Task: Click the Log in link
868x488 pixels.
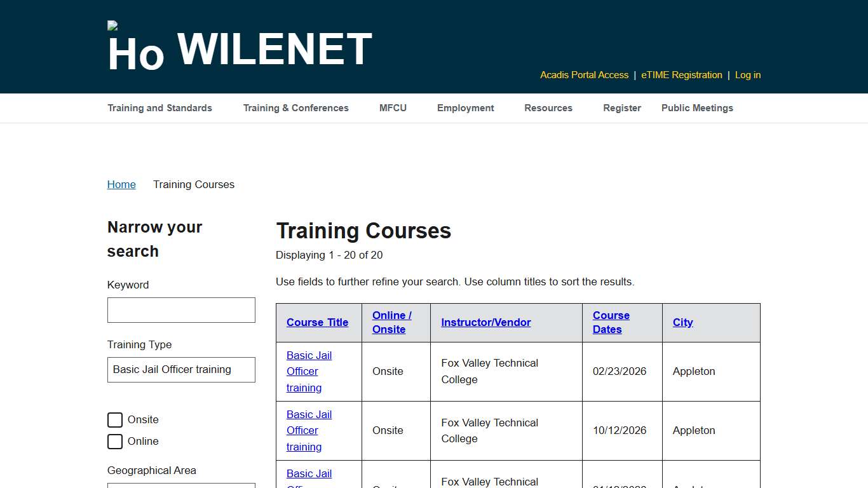Action: click(747, 75)
